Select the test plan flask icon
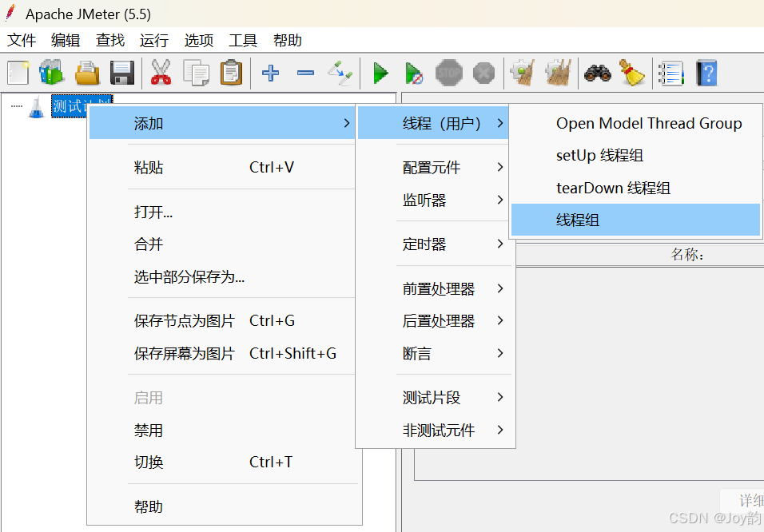The image size is (764, 532). click(x=36, y=107)
